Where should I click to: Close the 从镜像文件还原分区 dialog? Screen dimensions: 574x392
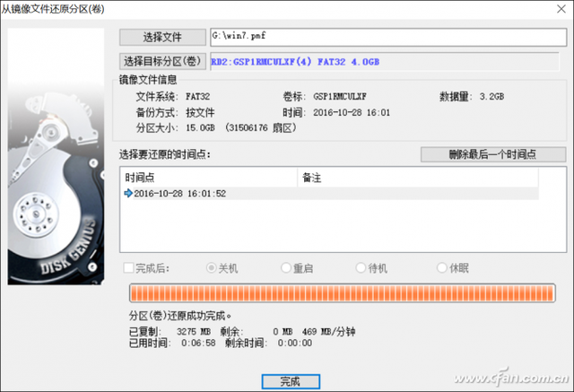point(561,9)
